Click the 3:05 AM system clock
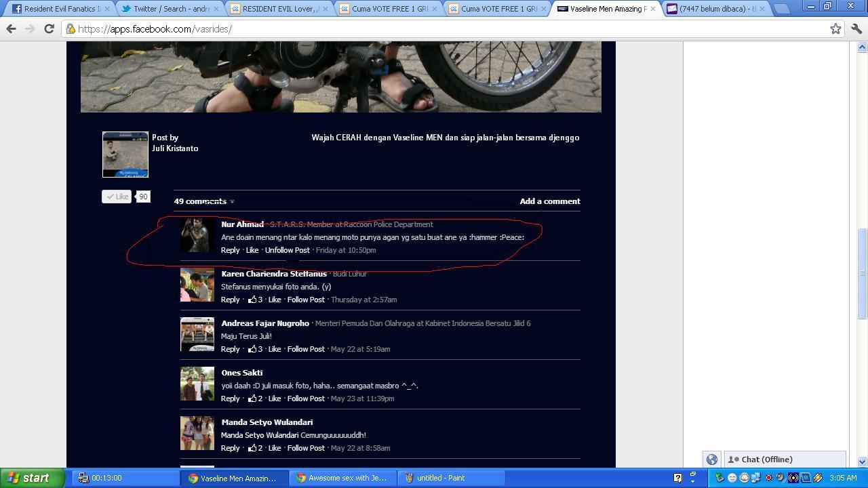 pyautogui.click(x=843, y=478)
